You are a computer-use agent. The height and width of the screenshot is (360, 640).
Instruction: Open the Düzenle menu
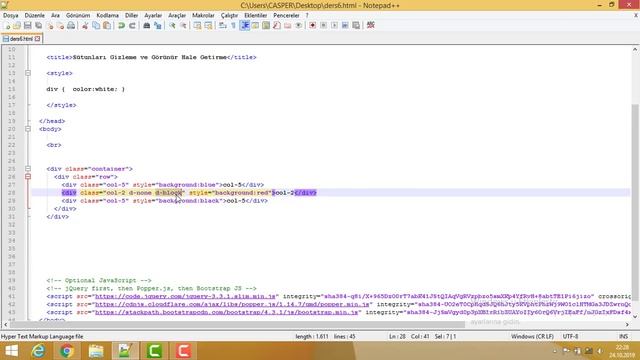pos(35,15)
